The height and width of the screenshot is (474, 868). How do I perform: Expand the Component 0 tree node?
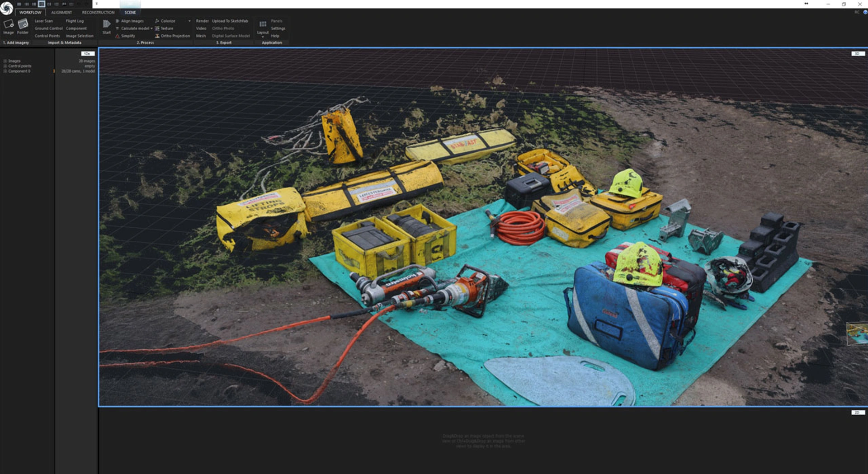pyautogui.click(x=5, y=71)
